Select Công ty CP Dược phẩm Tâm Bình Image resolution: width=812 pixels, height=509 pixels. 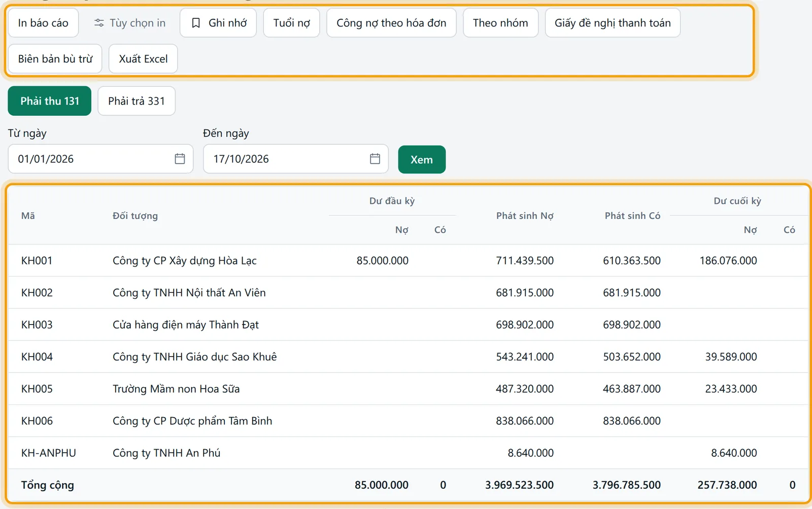[x=192, y=421]
